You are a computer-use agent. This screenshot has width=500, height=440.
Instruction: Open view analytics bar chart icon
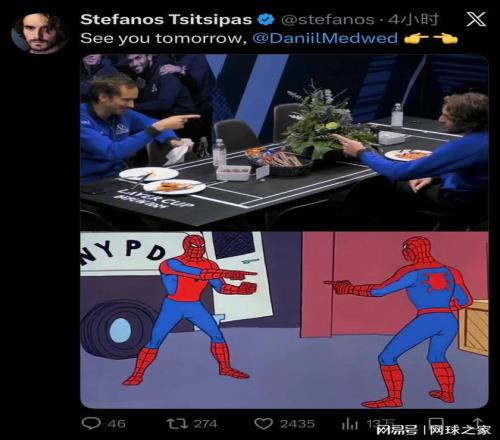(349, 424)
